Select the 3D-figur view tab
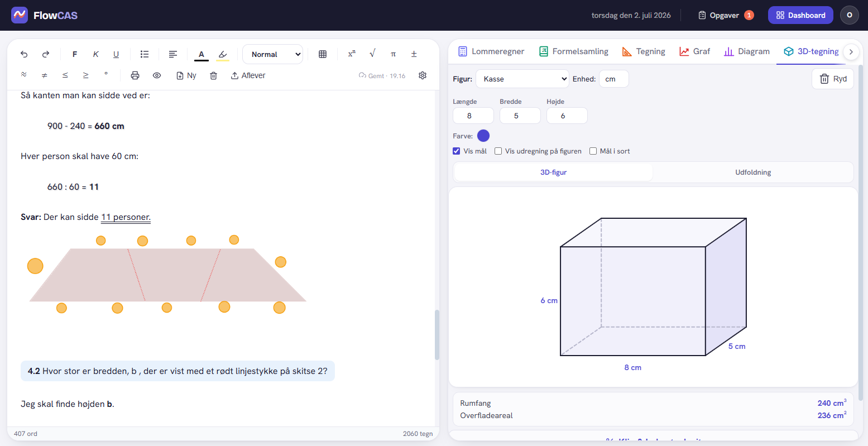Viewport: 868px width, 446px height. [553, 172]
